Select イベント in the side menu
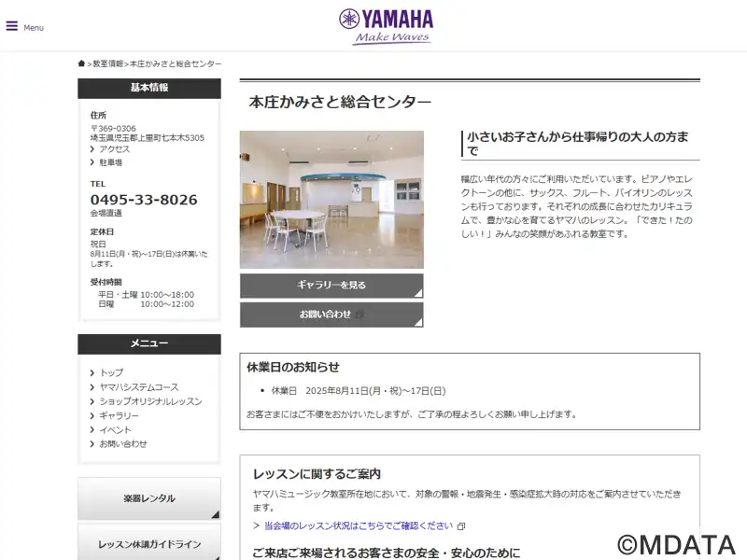This screenshot has height=560, width=747. 115,430
